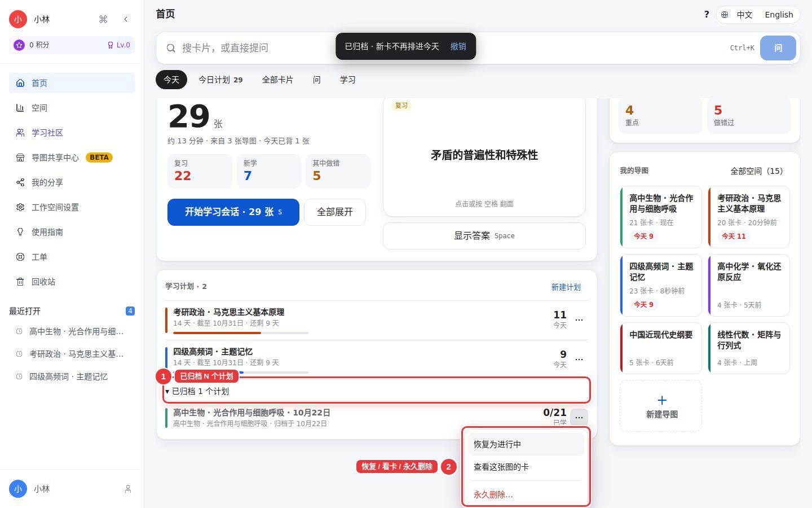
Task: Open 工单 in the sidebar
Action: 72,257
